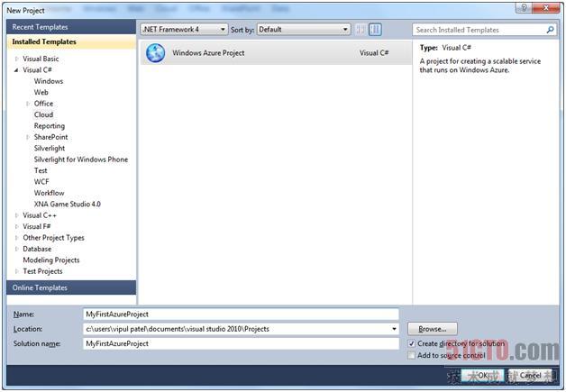Image resolution: width=566 pixels, height=392 pixels.
Task: Tick Create directory for solution checkbox
Action: [411, 343]
